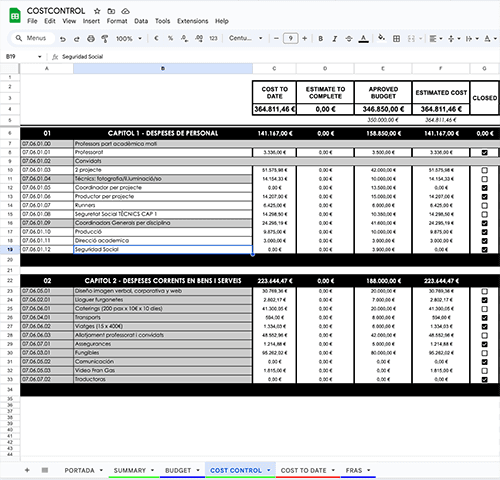Image resolution: width=500 pixels, height=480 pixels.
Task: Open the Extensions menu
Action: coord(193,21)
